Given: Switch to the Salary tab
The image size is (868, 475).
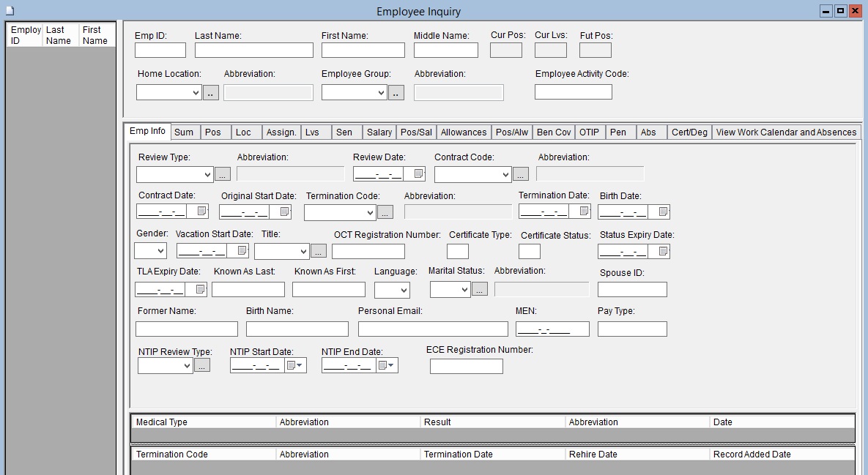Looking at the screenshot, I should [x=379, y=132].
